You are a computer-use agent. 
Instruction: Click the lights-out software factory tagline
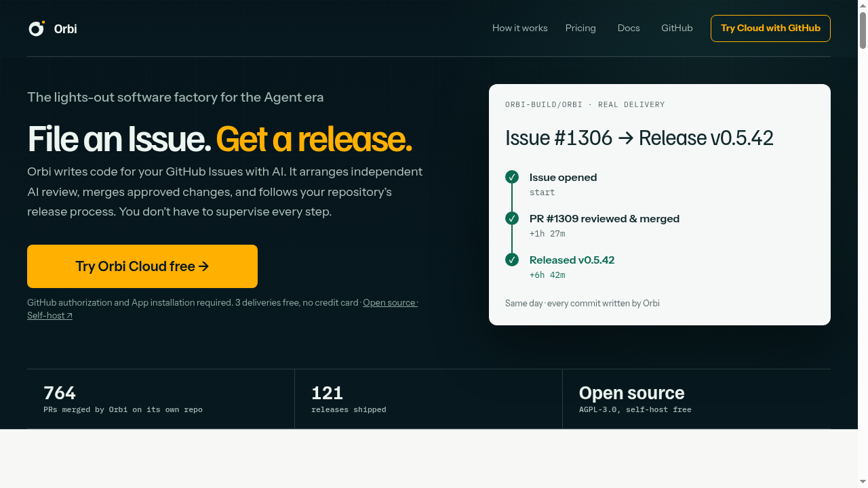(x=175, y=97)
